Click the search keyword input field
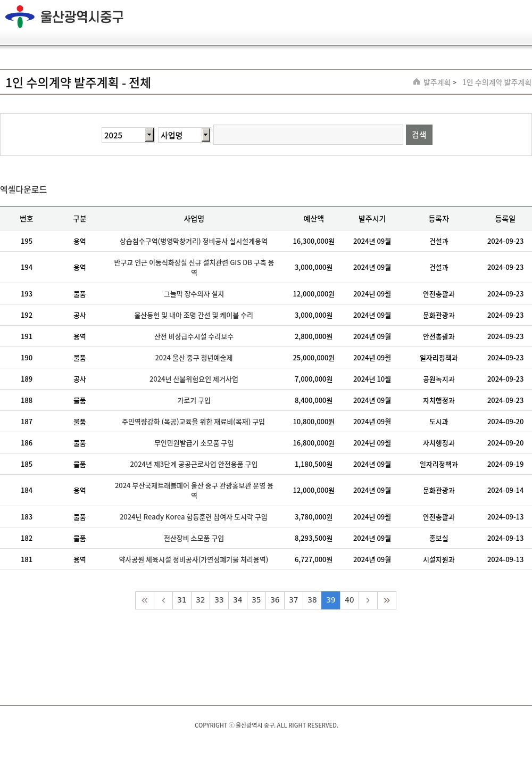 point(308,135)
